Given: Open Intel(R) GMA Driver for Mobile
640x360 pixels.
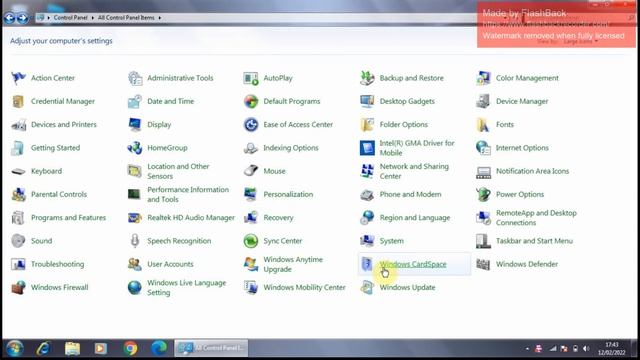Looking at the screenshot, I should point(417,148).
